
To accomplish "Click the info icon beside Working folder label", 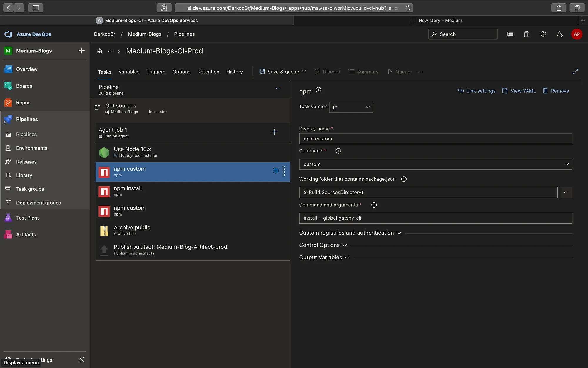I will pyautogui.click(x=404, y=179).
